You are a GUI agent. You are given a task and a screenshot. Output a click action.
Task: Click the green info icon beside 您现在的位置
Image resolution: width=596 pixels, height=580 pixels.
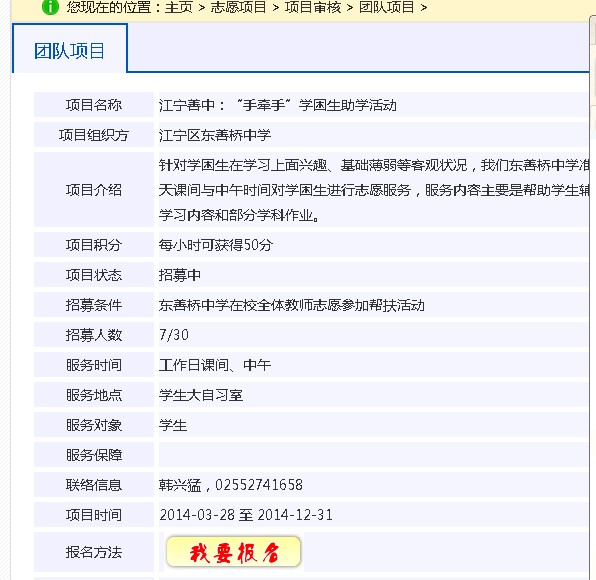click(x=50, y=7)
